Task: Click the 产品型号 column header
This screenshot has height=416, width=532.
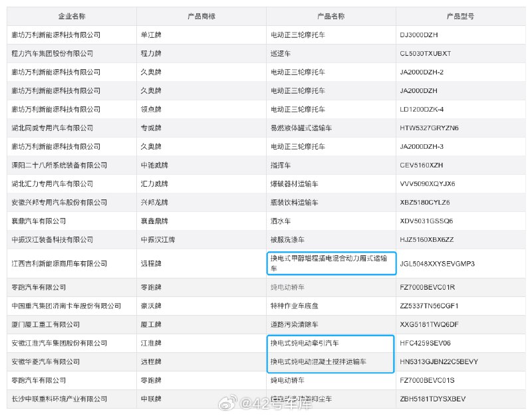Action: click(x=460, y=16)
